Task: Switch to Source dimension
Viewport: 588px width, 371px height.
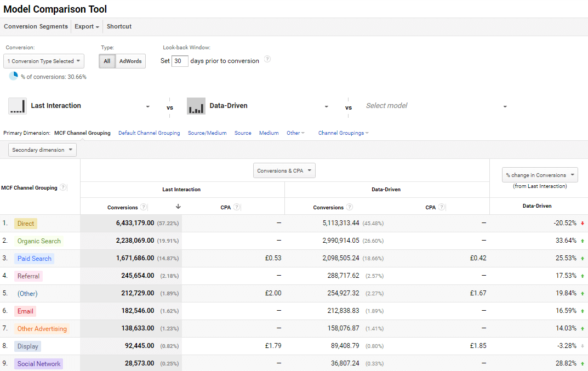Action: tap(243, 133)
